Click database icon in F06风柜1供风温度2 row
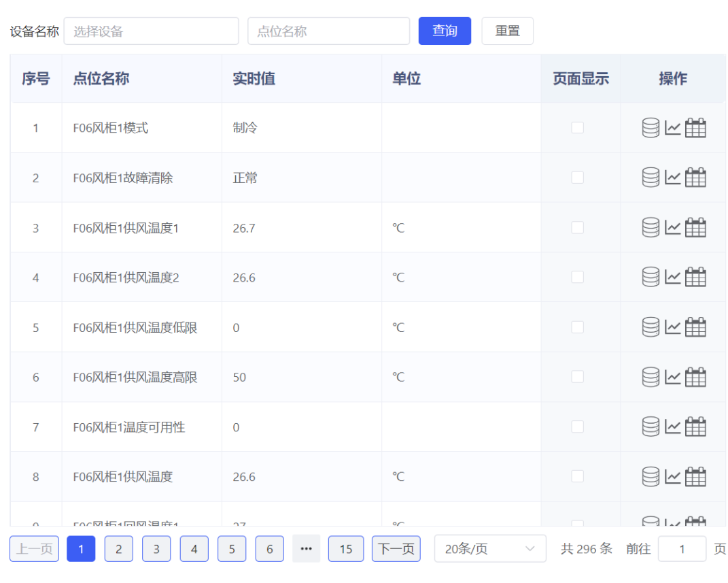 coord(651,278)
